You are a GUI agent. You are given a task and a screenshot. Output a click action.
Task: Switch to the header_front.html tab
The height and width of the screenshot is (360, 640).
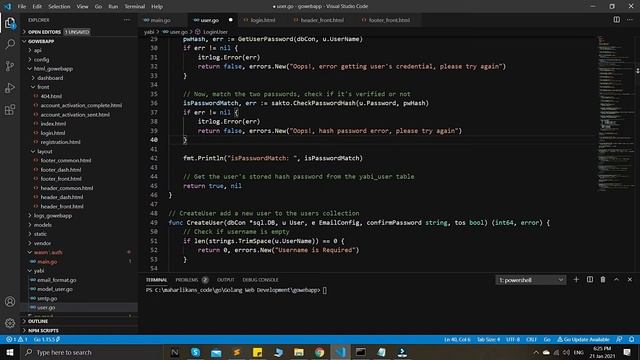[x=322, y=20]
